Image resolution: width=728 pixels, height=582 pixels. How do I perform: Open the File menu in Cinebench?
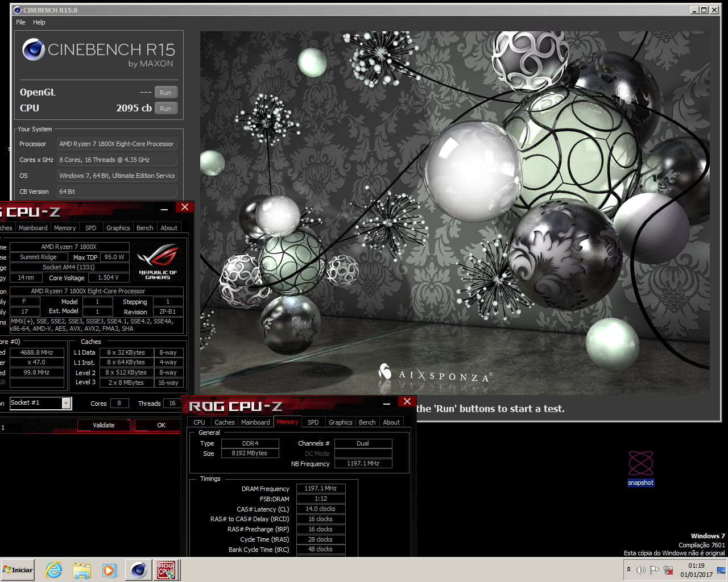pyautogui.click(x=20, y=22)
